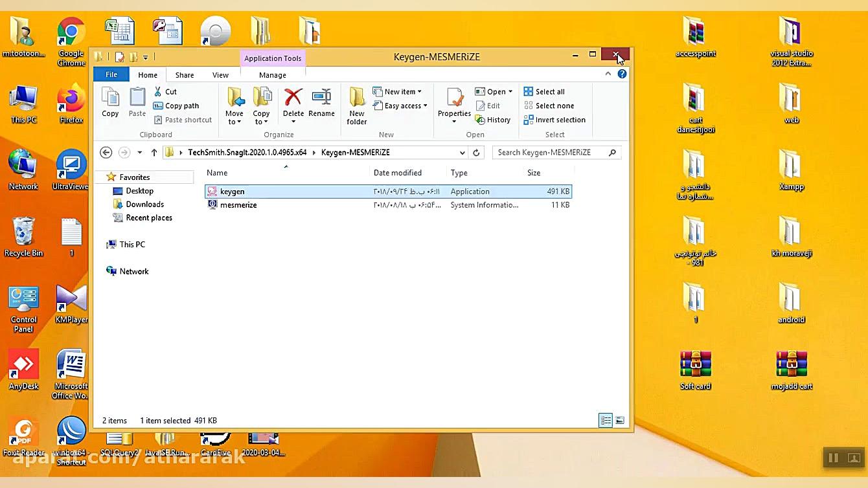This screenshot has width=868, height=488.
Task: Expand the New item dropdown
Action: click(397, 91)
